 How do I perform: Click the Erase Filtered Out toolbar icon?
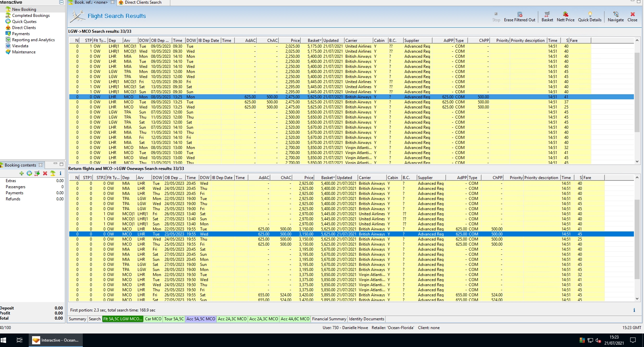(x=520, y=14)
